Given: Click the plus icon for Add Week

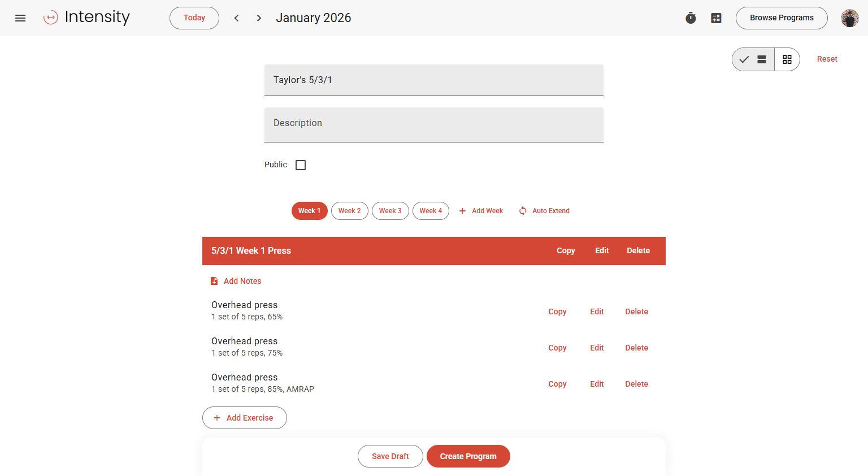Looking at the screenshot, I should pos(462,211).
